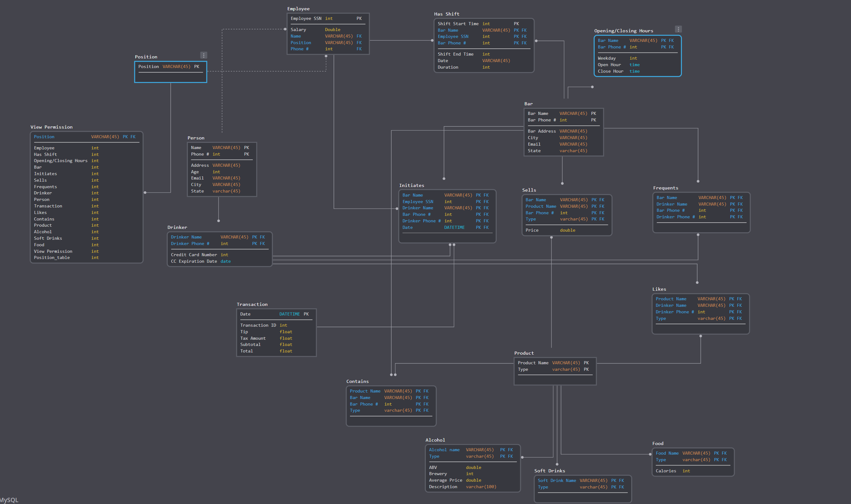Image resolution: width=851 pixels, height=504 pixels.
Task: Click the Product table title
Action: pos(524,353)
